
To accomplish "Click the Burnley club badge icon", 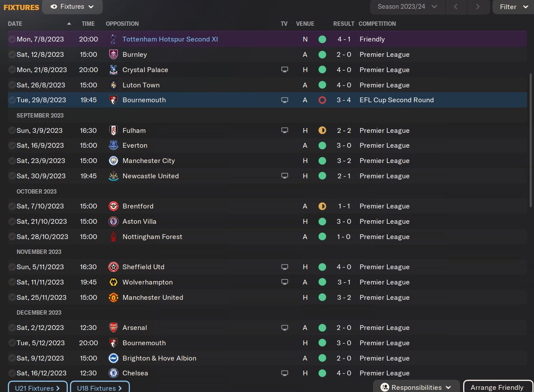I will (x=113, y=55).
